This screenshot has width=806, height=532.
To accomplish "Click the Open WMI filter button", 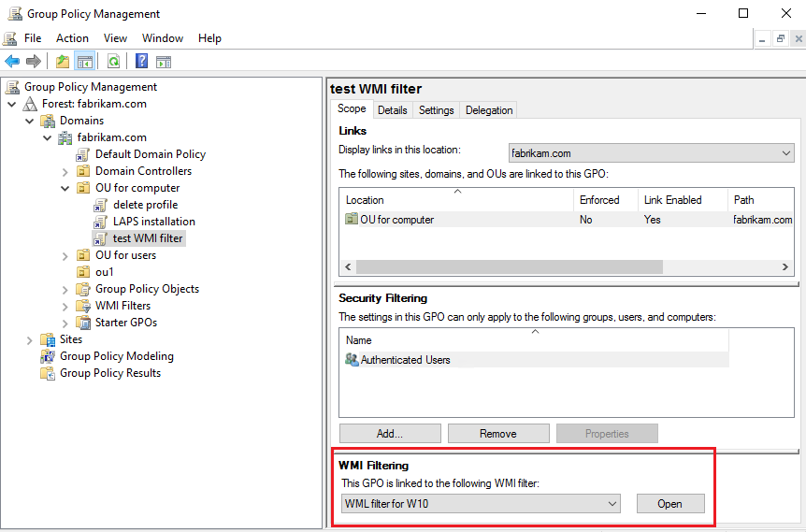I will pyautogui.click(x=670, y=504).
